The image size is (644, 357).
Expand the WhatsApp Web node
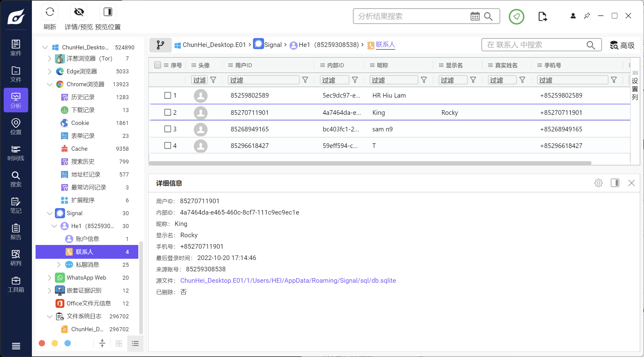tap(50, 277)
